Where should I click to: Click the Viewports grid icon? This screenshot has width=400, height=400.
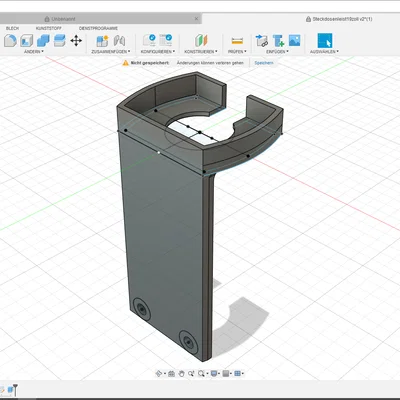coord(237,373)
